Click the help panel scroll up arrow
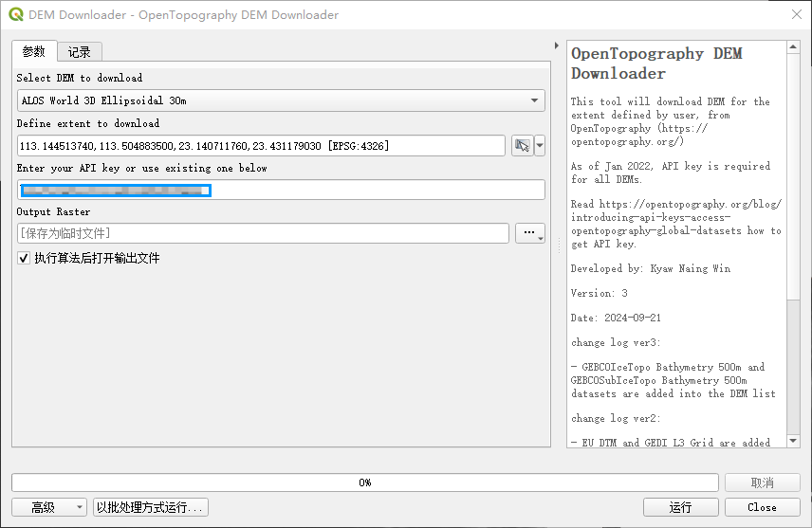Image resolution: width=812 pixels, height=528 pixels. [x=793, y=47]
